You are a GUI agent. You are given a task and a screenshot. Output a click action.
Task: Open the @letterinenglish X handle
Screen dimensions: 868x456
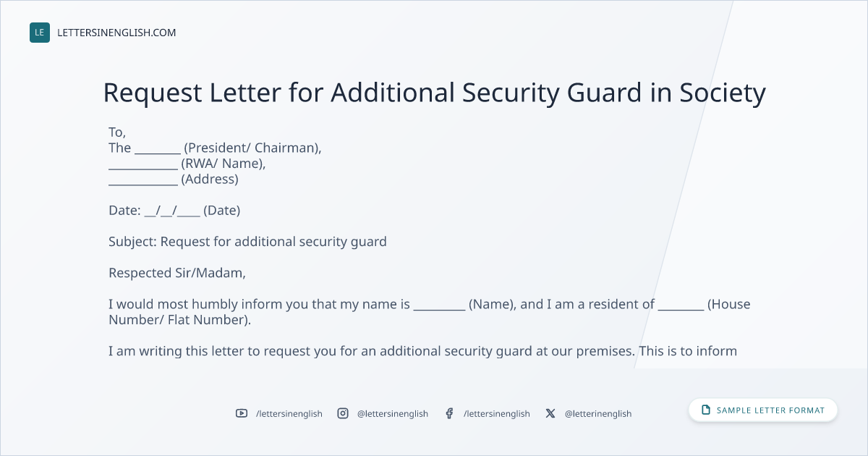pyautogui.click(x=598, y=413)
